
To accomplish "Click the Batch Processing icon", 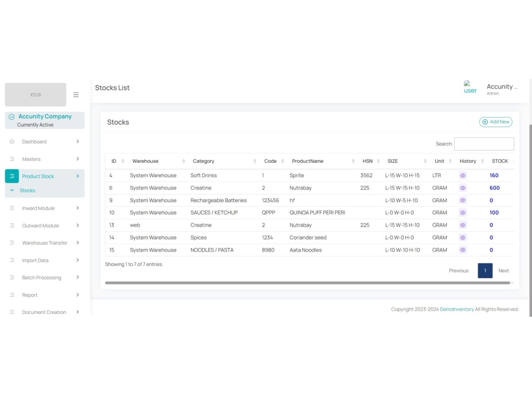I will [12, 277].
